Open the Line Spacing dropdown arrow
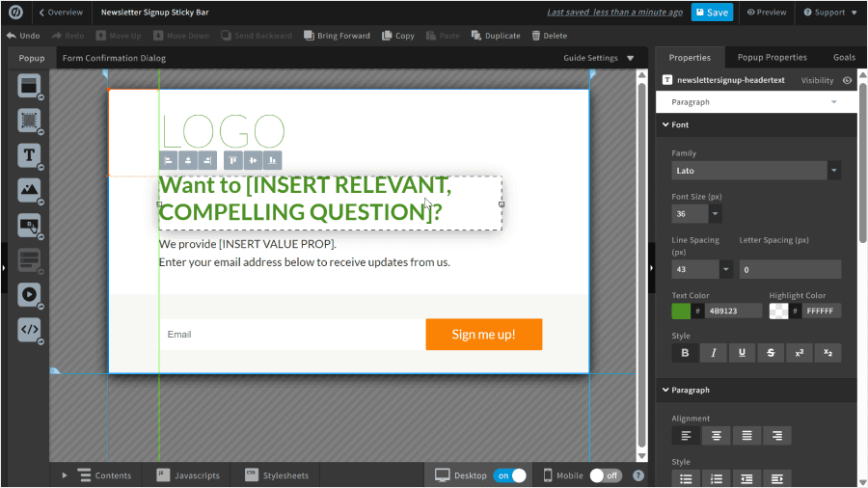This screenshot has width=868, height=488. [x=725, y=269]
